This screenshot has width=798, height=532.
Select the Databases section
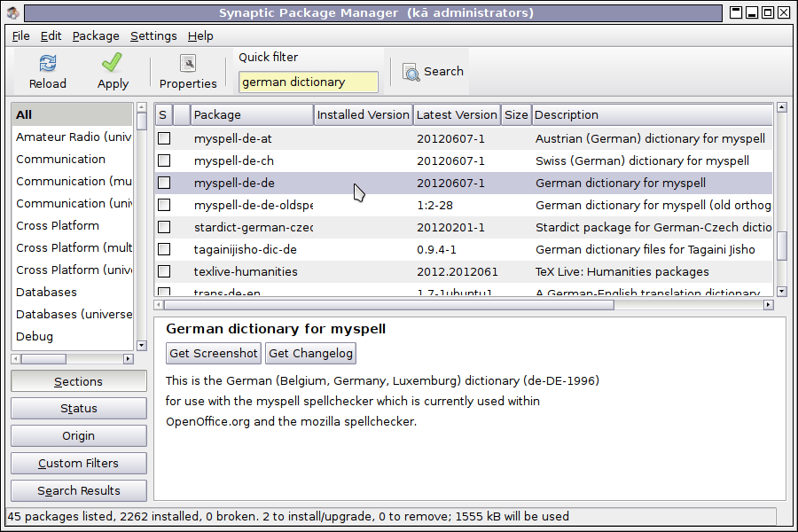[73, 292]
